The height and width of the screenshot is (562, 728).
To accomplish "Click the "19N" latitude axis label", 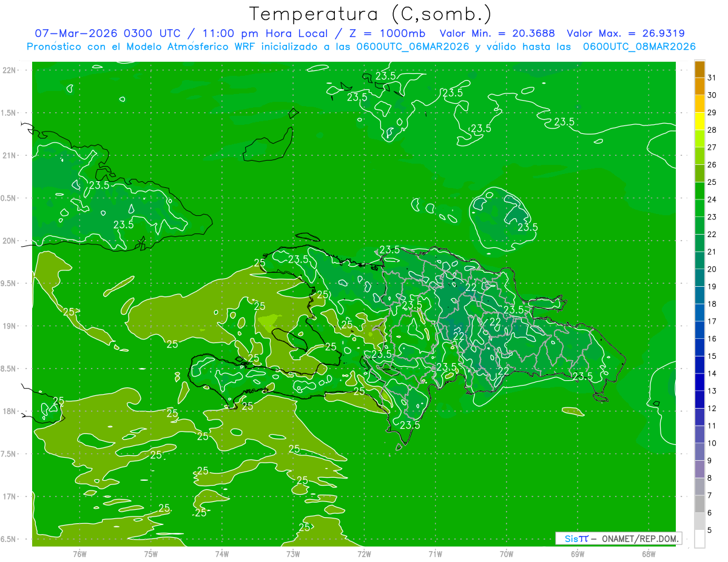I will coord(9,326).
